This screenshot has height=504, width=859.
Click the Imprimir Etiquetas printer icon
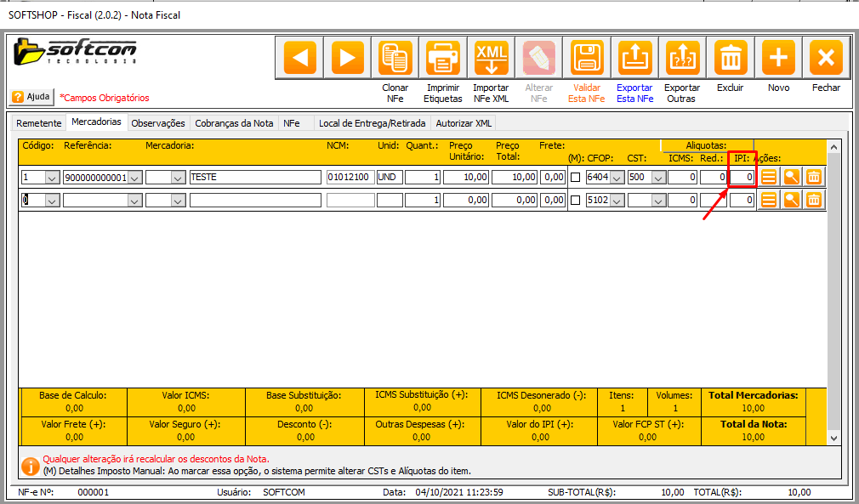click(x=443, y=59)
